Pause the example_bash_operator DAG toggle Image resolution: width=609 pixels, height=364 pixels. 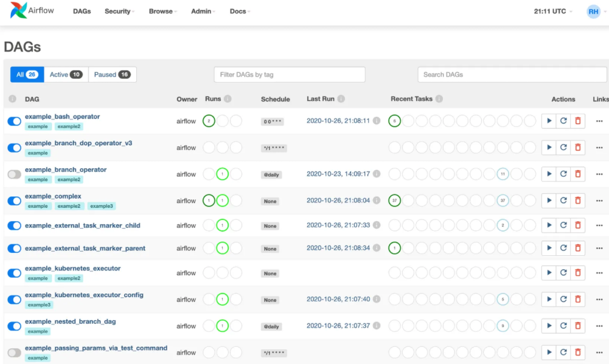15,121
